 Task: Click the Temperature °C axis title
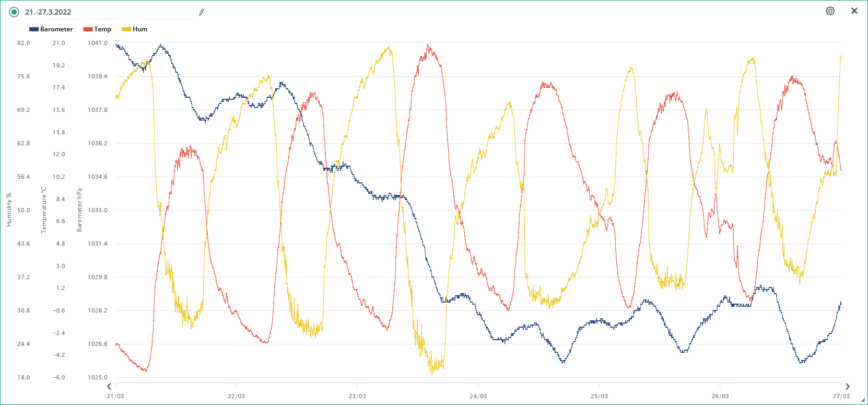44,210
